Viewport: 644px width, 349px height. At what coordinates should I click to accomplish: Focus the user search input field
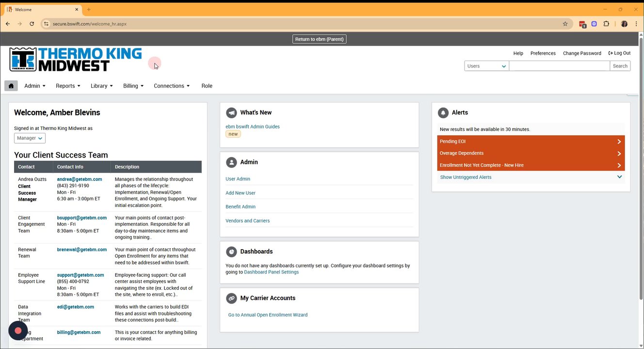[559, 66]
